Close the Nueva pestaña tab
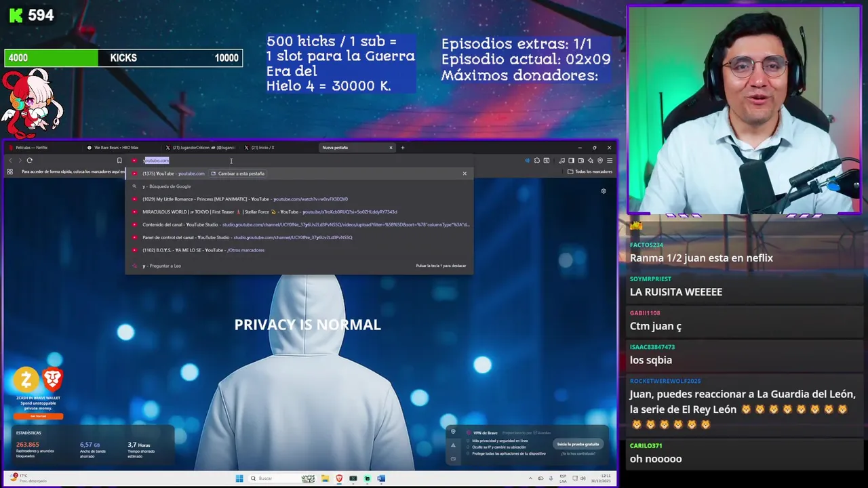The width and height of the screenshot is (868, 488). 391,147
